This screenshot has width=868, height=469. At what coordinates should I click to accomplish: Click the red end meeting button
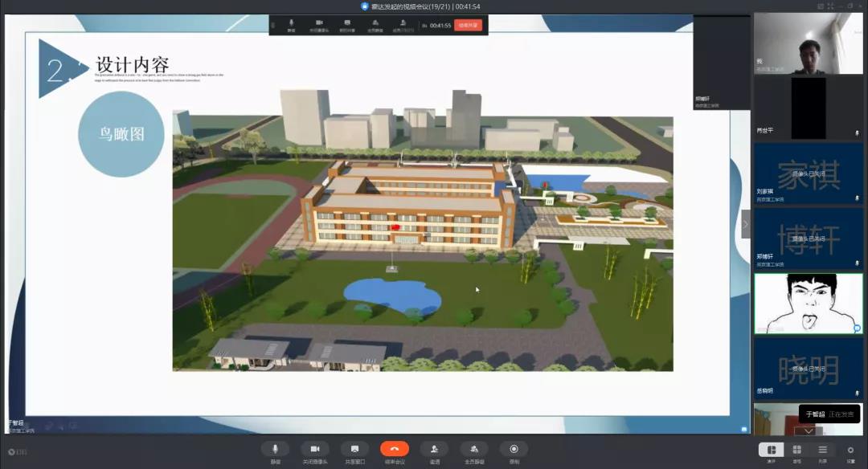point(395,449)
